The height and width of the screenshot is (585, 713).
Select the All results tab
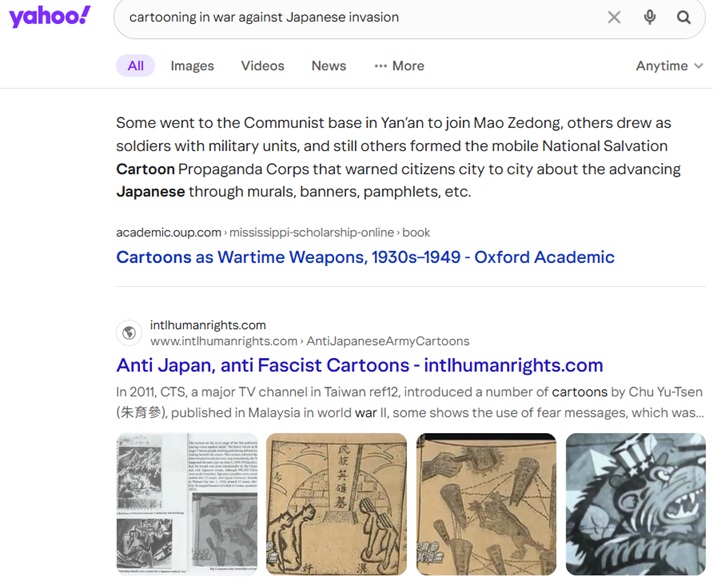tap(136, 66)
